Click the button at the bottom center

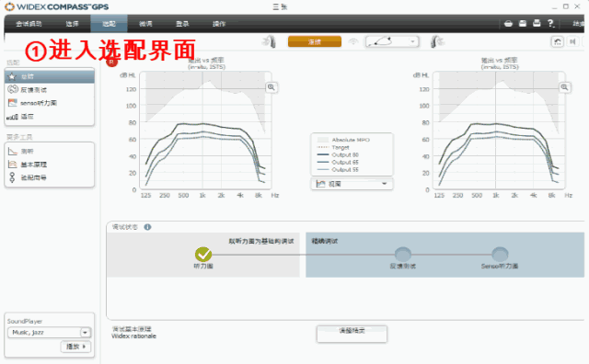[352, 334]
